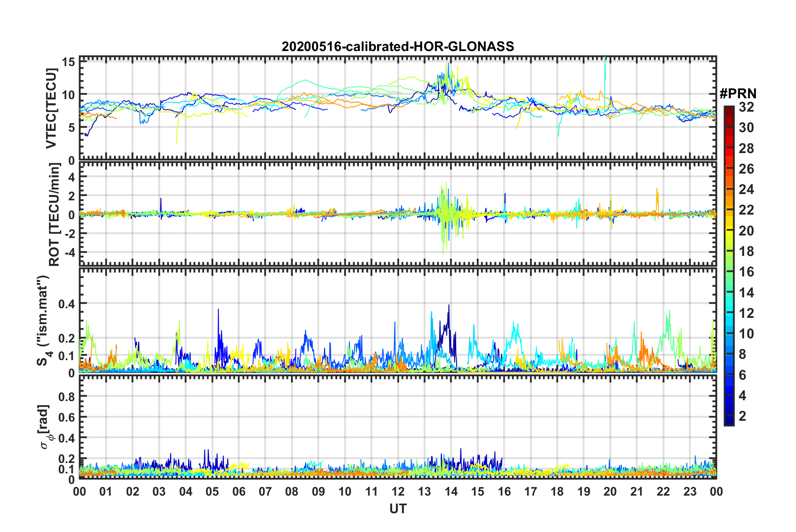Click ROT axis tick label -2
The image size is (796, 532).
click(69, 234)
